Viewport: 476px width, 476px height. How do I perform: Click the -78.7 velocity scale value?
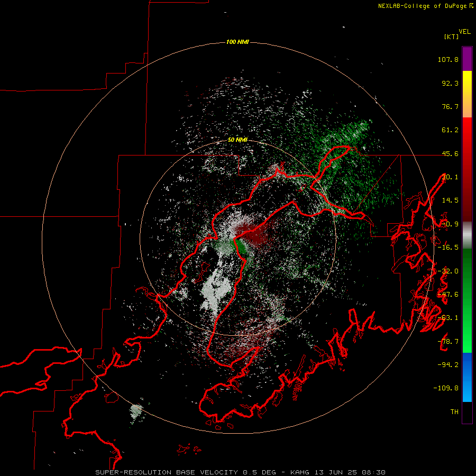coord(448,342)
